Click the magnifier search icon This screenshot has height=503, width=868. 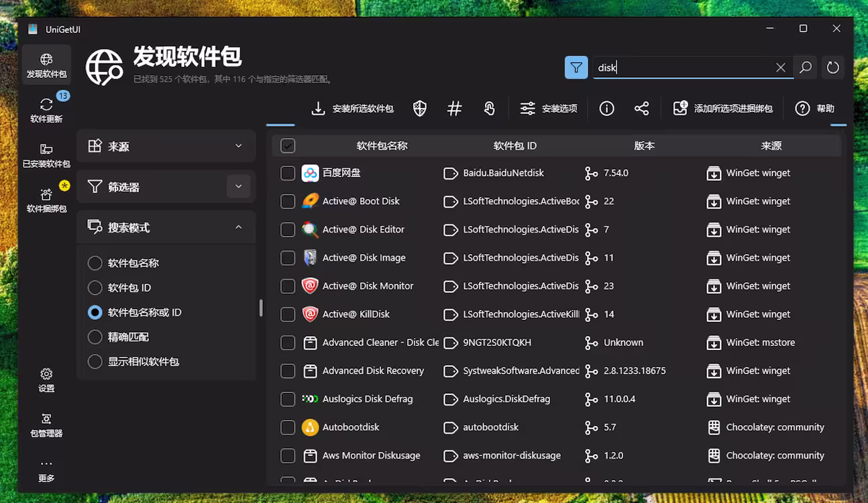[x=806, y=67]
